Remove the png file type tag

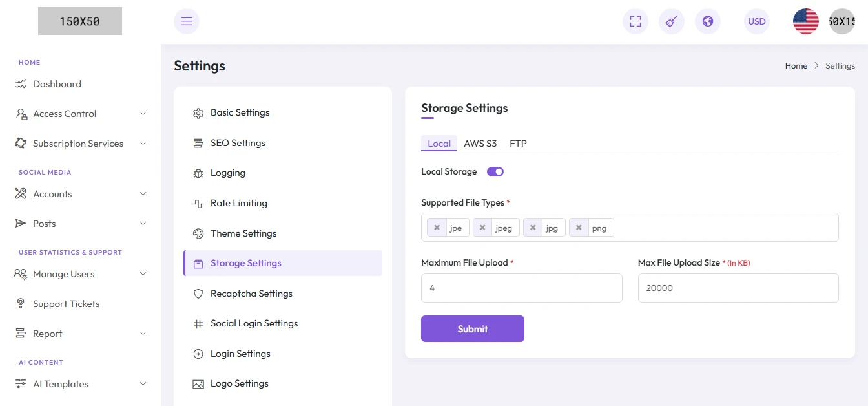[579, 228]
